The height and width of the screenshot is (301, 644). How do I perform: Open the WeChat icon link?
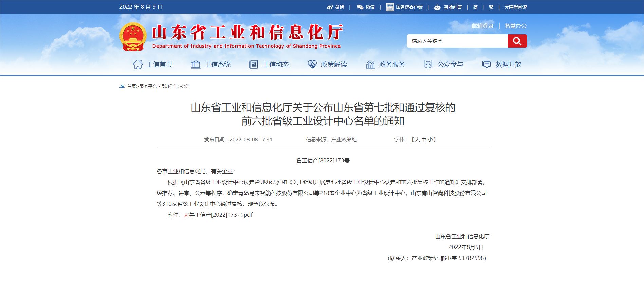click(x=360, y=7)
